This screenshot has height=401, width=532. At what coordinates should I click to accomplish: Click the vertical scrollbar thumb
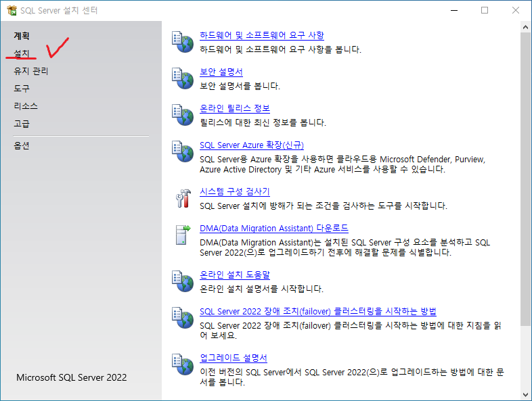click(525, 179)
